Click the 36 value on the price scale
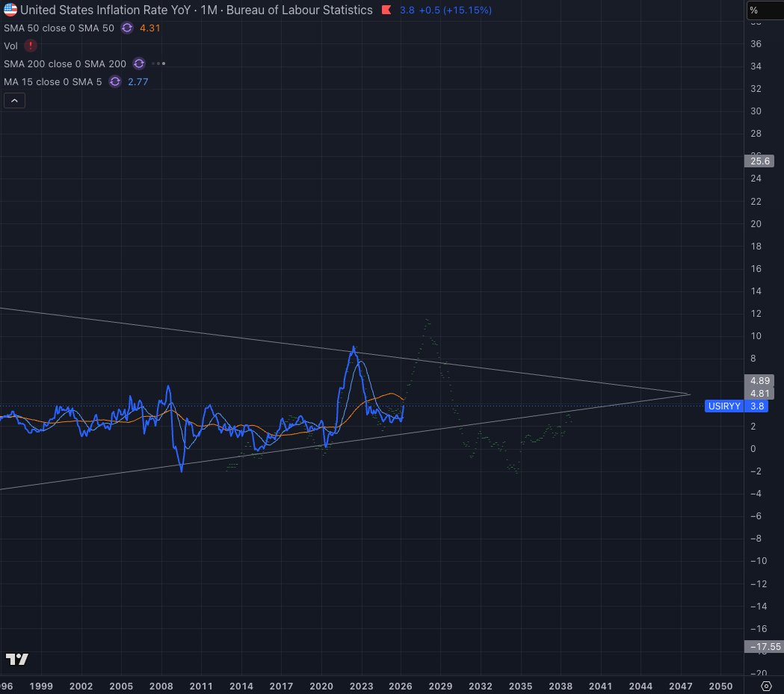Screen dimensions: 784x694 click(x=756, y=44)
